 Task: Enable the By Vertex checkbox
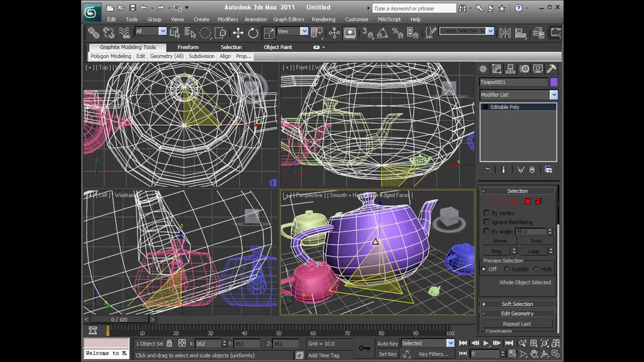(x=487, y=213)
